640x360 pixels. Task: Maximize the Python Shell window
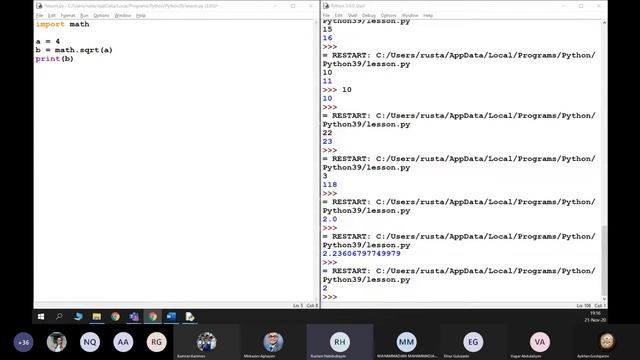(x=581, y=6)
